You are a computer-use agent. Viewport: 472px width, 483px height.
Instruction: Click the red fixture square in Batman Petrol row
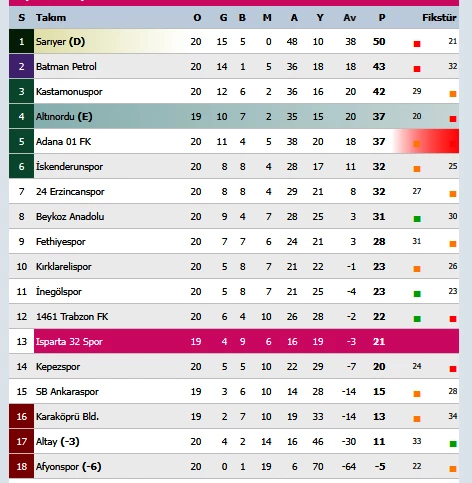(x=417, y=69)
